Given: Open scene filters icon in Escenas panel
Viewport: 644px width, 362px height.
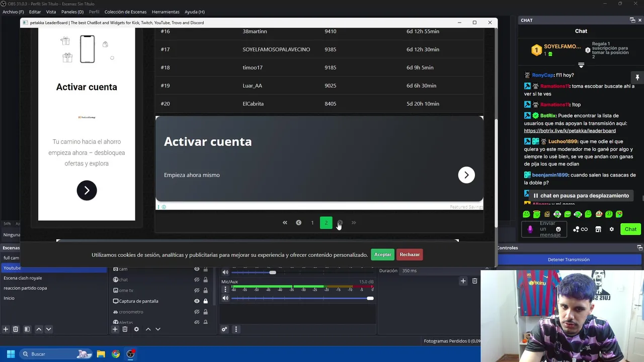Looking at the screenshot, I should (x=27, y=329).
